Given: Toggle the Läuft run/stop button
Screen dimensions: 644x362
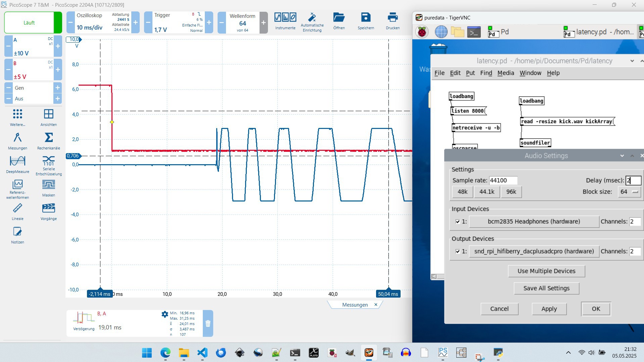Looking at the screenshot, I should [29, 23].
